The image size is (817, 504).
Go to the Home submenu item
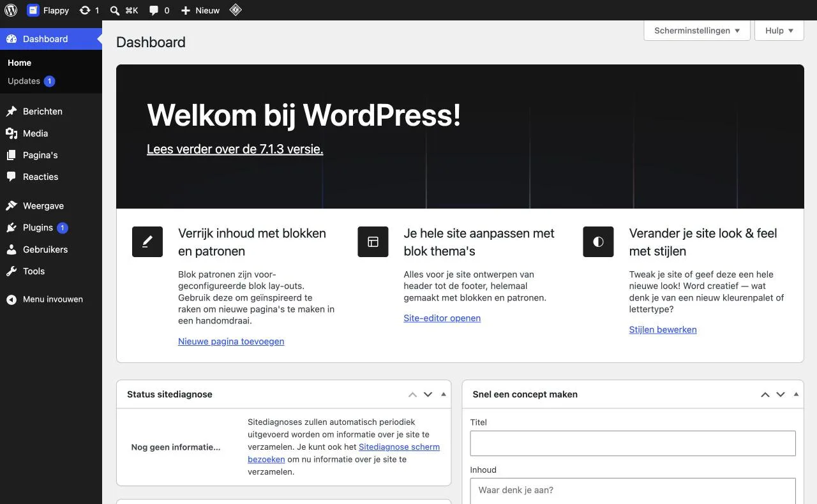click(x=19, y=63)
